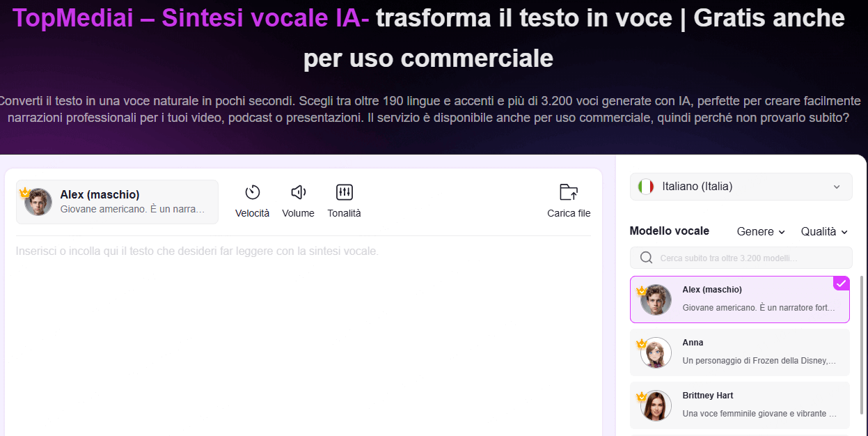Click Alex avatar in voice selector card
This screenshot has height=436, width=868.
coord(38,202)
